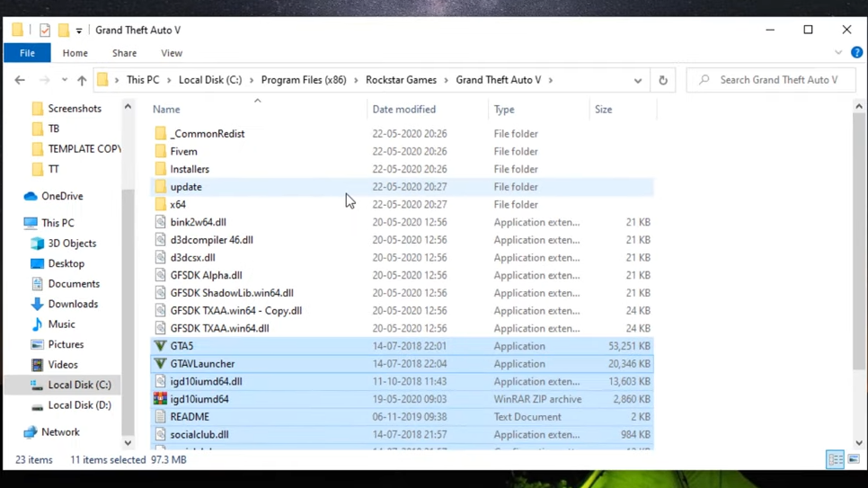Select Local Disk (D:) in sidebar

[79, 405]
